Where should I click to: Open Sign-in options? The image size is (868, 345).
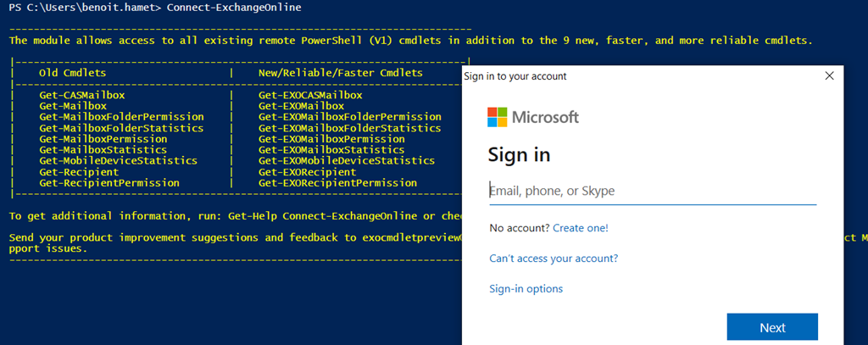pos(526,289)
